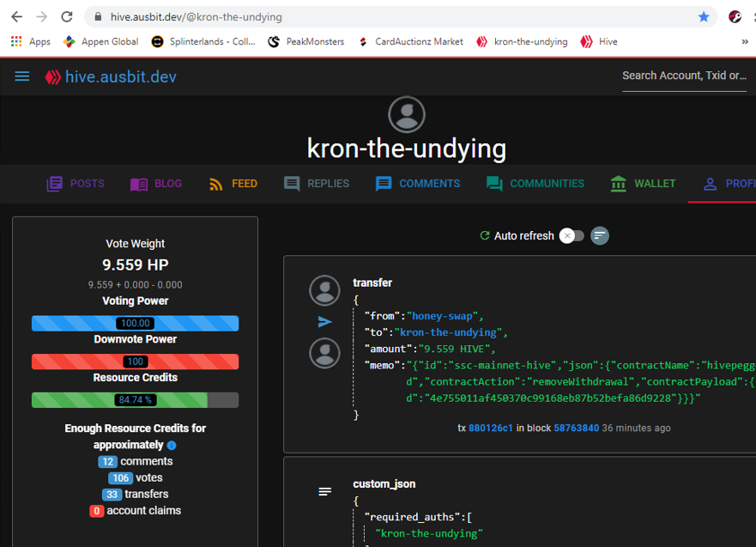Screen dimensions: 756x547
Task: Open the BLOG tab
Action: 155,184
